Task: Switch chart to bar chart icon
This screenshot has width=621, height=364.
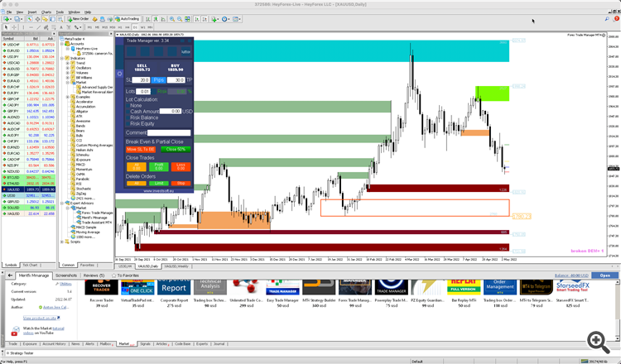Action: click(147, 19)
